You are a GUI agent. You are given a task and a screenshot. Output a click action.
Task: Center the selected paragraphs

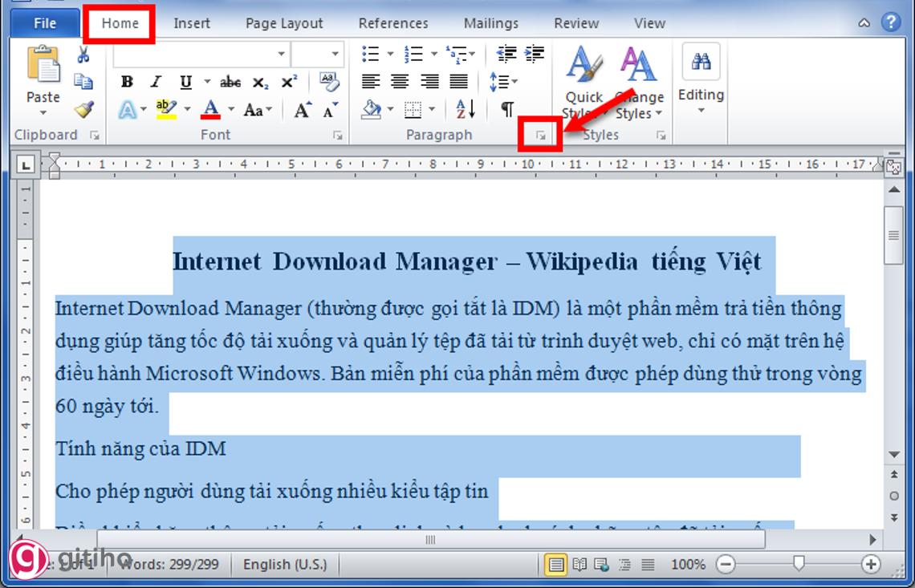400,81
